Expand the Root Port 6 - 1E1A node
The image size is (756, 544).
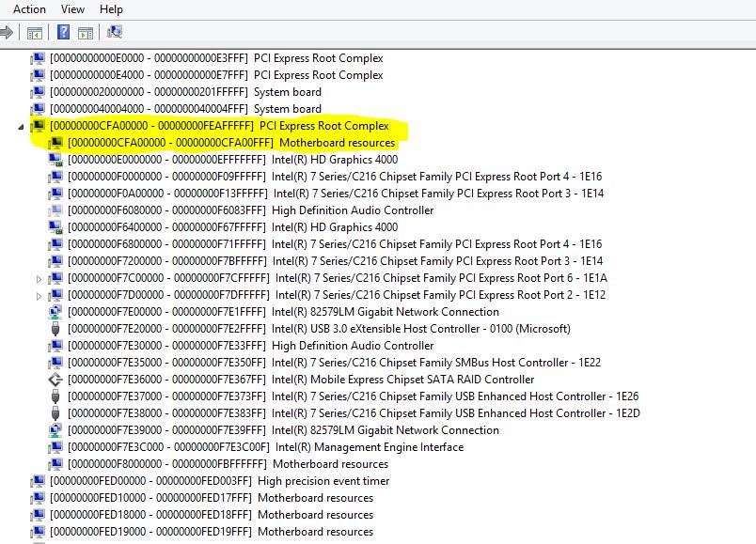point(39,279)
